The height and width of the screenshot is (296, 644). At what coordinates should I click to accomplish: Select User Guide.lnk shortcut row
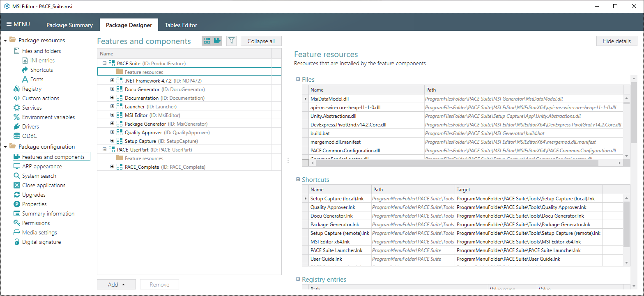(x=462, y=259)
